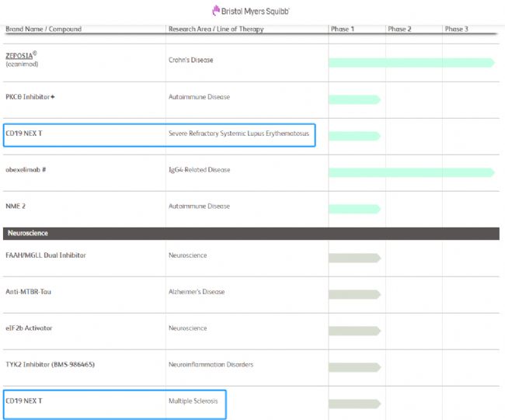Click the Bristol Myers Squibb hand logo
Screen dimensions: 505x420
tap(216, 11)
